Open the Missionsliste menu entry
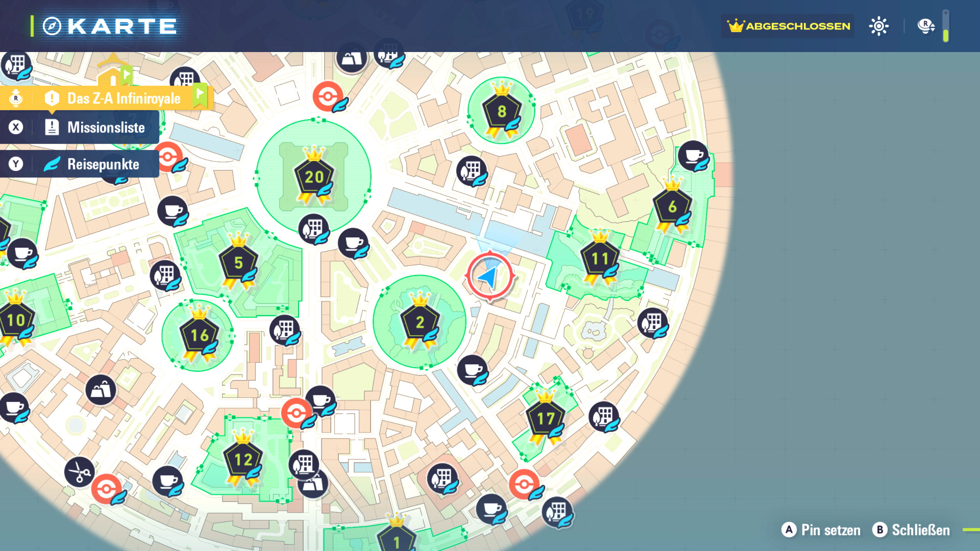Viewport: 980px width, 551px height. coord(106,128)
